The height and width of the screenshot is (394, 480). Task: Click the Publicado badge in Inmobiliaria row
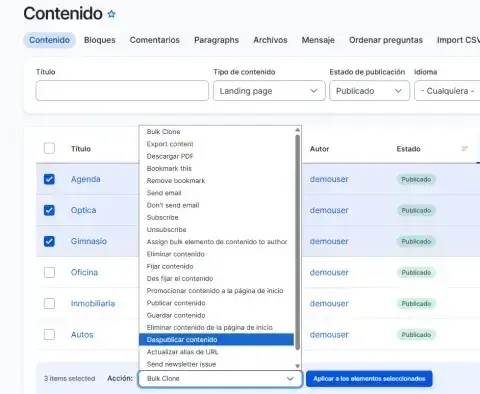pyautogui.click(x=416, y=303)
